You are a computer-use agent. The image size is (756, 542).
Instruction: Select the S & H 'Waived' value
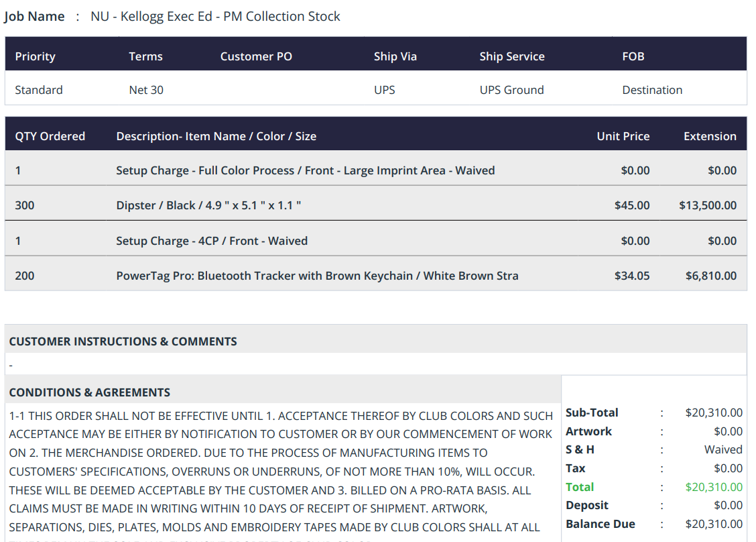coord(723,449)
